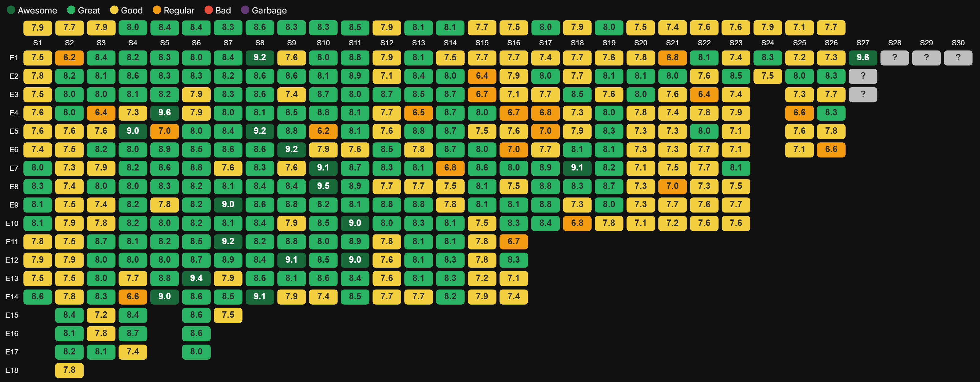The height and width of the screenshot is (382, 980).
Task: Open the 9.5 rating for S10 E8
Action: pos(323,186)
